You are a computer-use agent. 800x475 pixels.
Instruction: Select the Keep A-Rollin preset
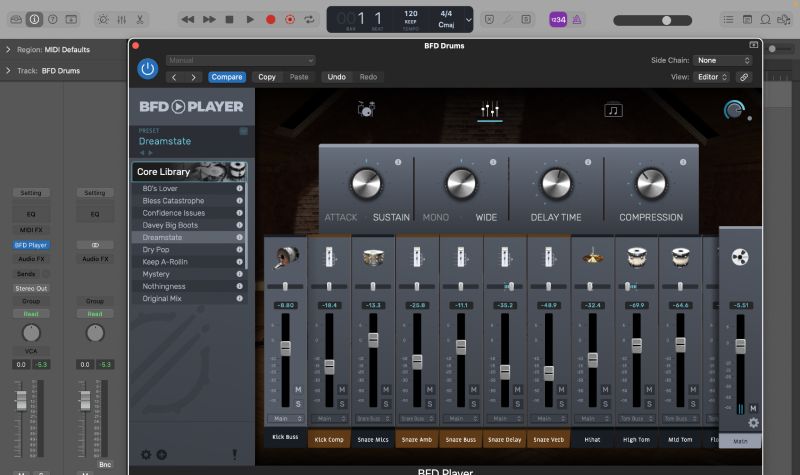165,262
